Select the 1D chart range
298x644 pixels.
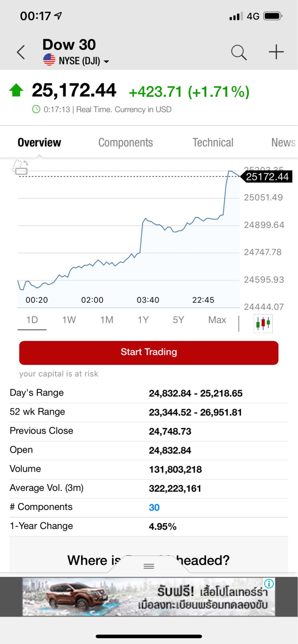pos(32,320)
